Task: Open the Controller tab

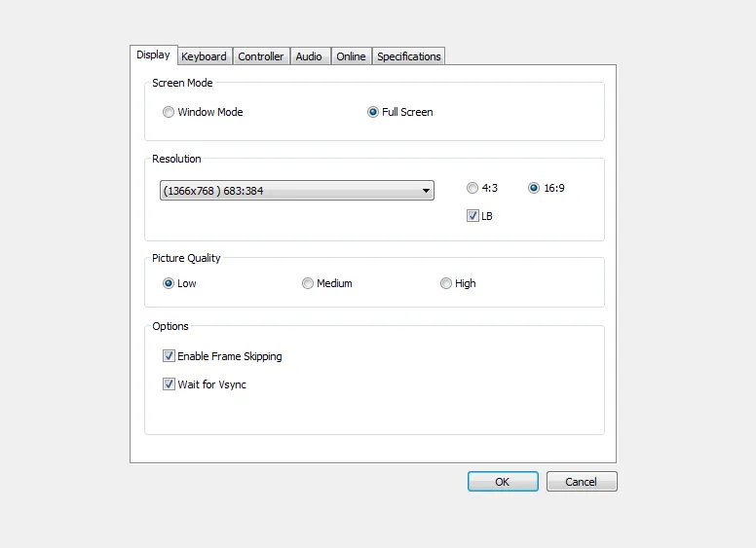Action: click(261, 56)
